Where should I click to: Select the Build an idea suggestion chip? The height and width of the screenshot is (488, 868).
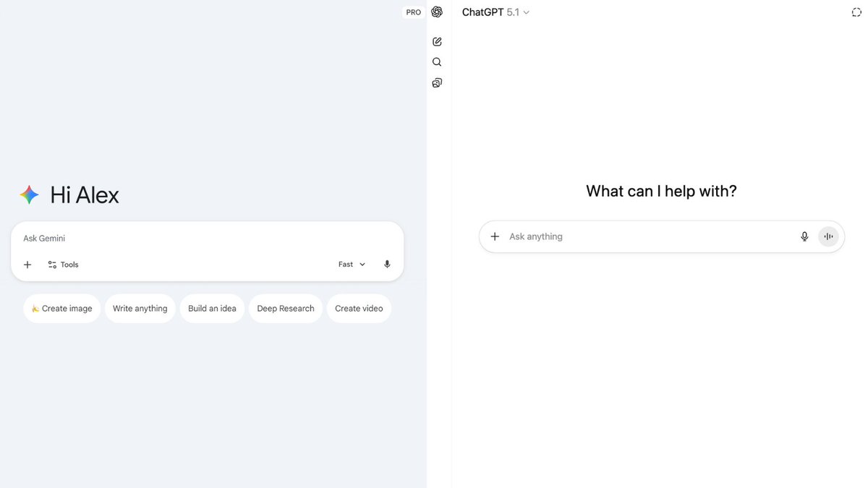pyautogui.click(x=212, y=309)
